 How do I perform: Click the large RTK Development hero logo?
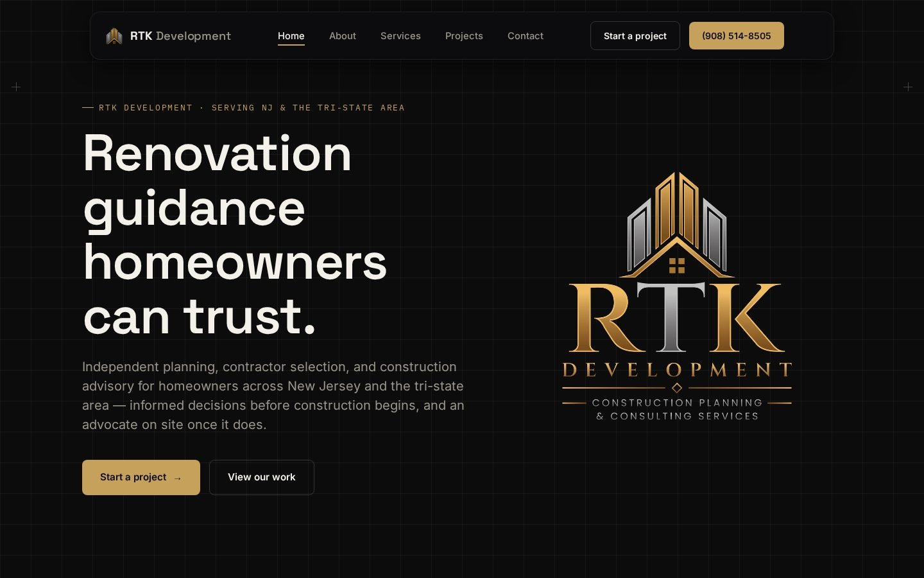tap(677, 296)
